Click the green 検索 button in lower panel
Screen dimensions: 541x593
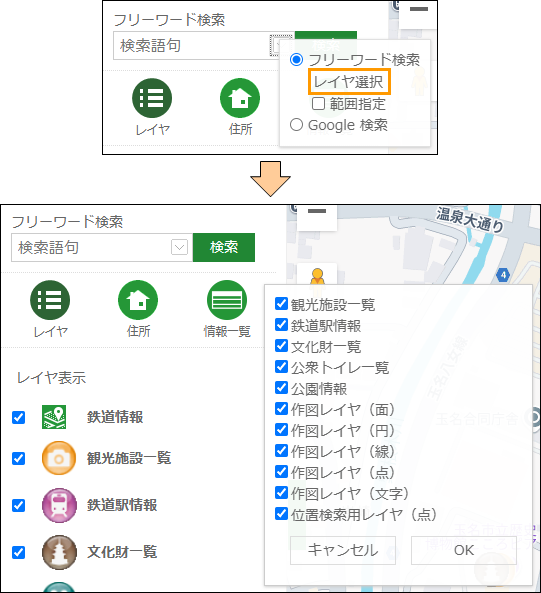tap(224, 247)
